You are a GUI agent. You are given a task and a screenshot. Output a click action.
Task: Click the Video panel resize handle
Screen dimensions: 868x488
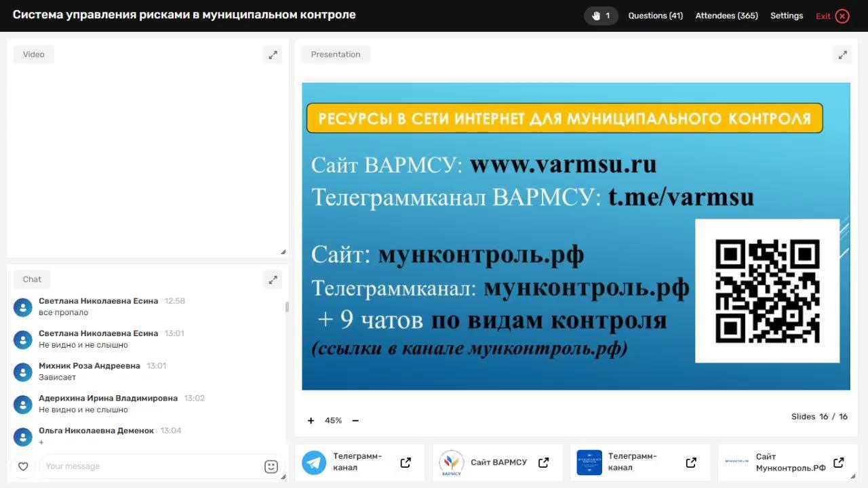coord(283,251)
